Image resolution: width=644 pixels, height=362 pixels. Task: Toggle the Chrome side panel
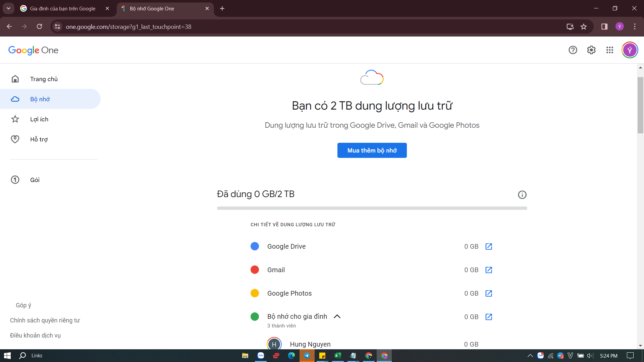pos(604,26)
